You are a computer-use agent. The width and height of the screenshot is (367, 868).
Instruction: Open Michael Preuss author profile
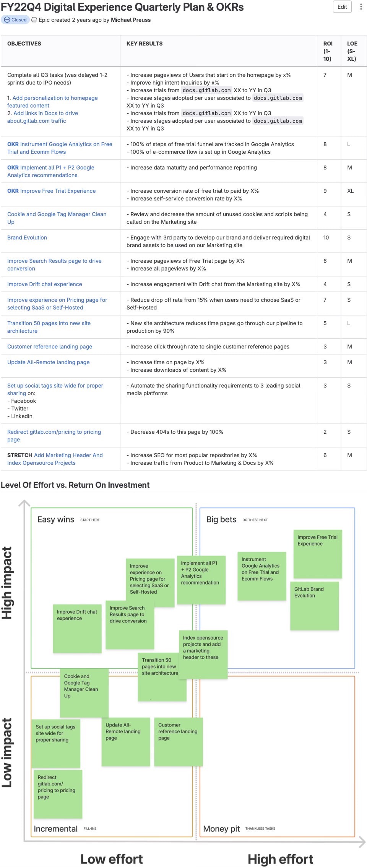(130, 20)
